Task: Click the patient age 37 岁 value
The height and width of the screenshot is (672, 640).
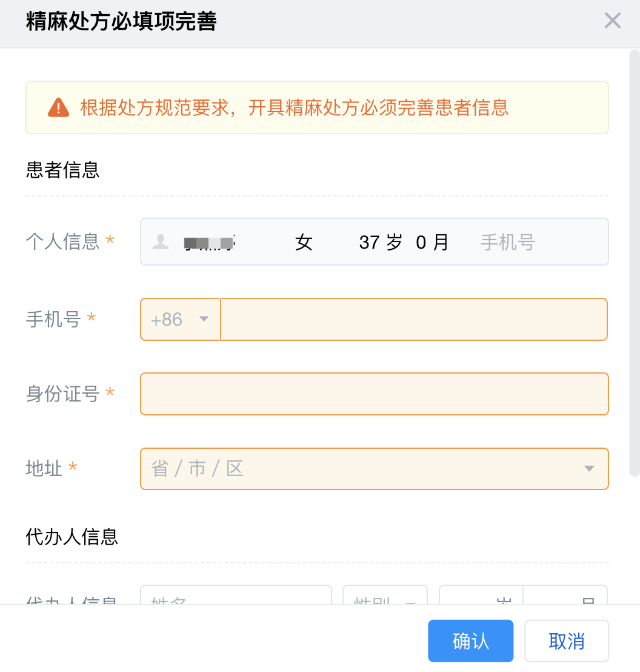Action: (x=380, y=243)
